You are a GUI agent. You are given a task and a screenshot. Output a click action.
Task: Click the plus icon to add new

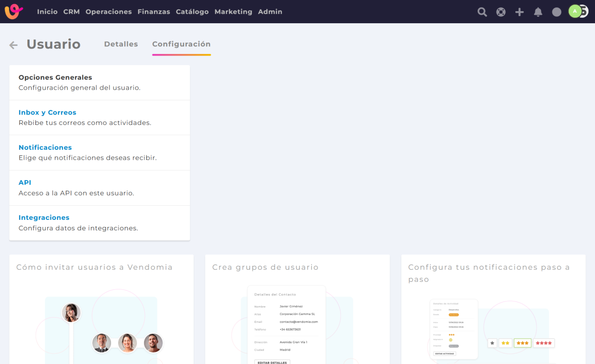519,12
